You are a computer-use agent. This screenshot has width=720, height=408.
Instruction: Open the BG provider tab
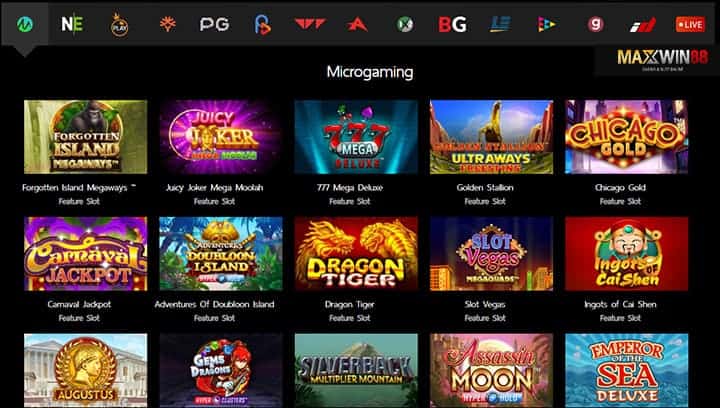452,24
